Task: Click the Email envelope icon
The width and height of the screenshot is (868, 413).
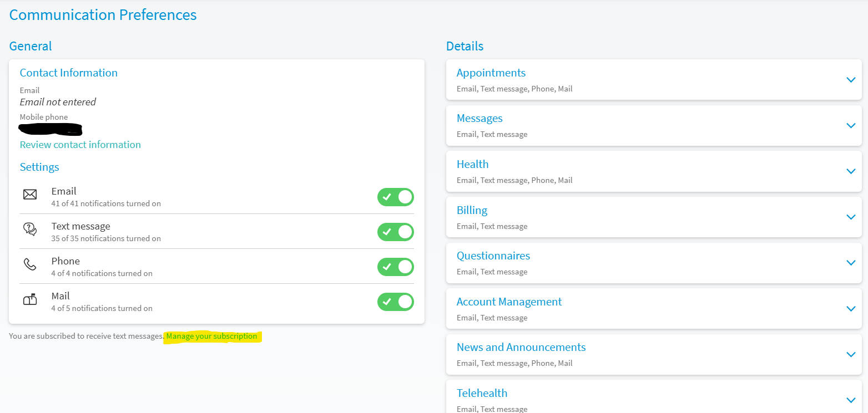Action: click(x=30, y=195)
